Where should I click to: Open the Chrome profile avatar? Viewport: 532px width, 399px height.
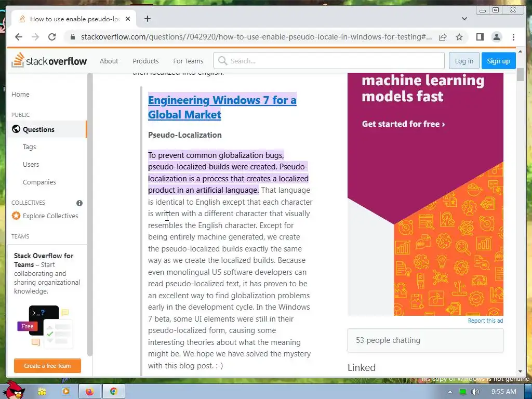click(497, 37)
